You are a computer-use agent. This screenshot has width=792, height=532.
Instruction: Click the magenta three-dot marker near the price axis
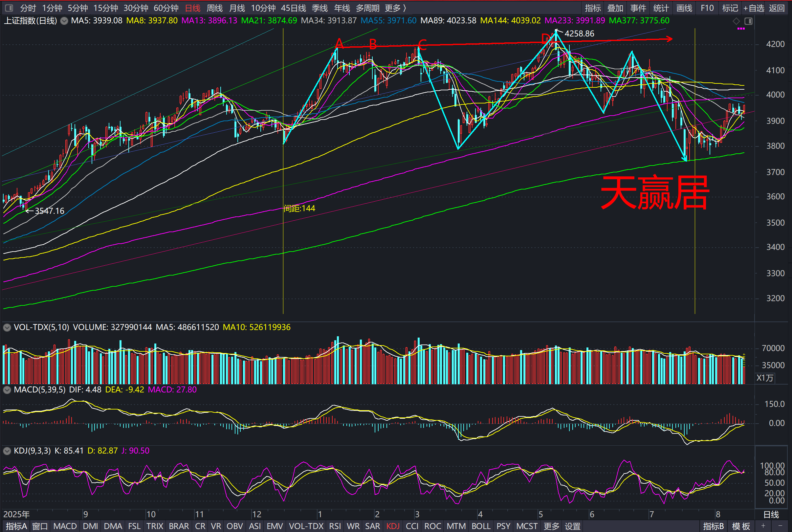[x=741, y=29]
